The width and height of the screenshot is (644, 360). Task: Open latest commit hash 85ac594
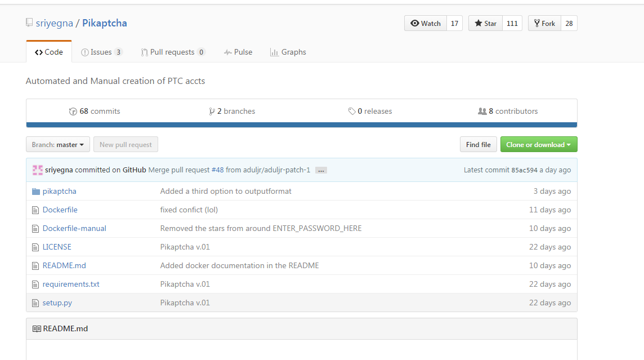tap(524, 170)
